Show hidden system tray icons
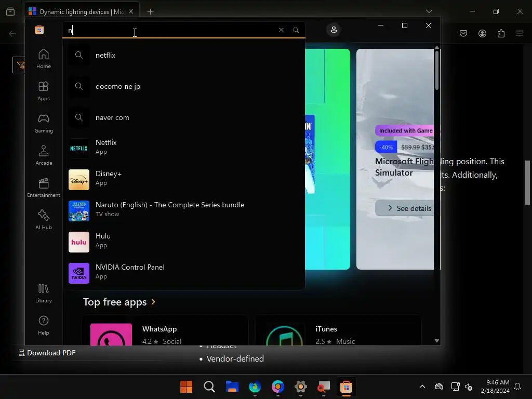This screenshot has width=532, height=399. 422,387
